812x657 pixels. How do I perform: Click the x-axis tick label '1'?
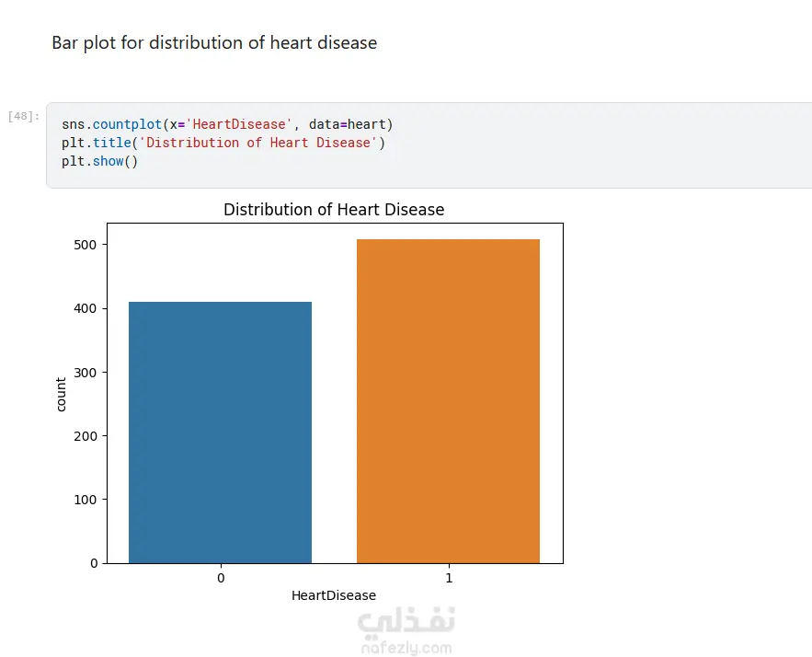point(449,578)
